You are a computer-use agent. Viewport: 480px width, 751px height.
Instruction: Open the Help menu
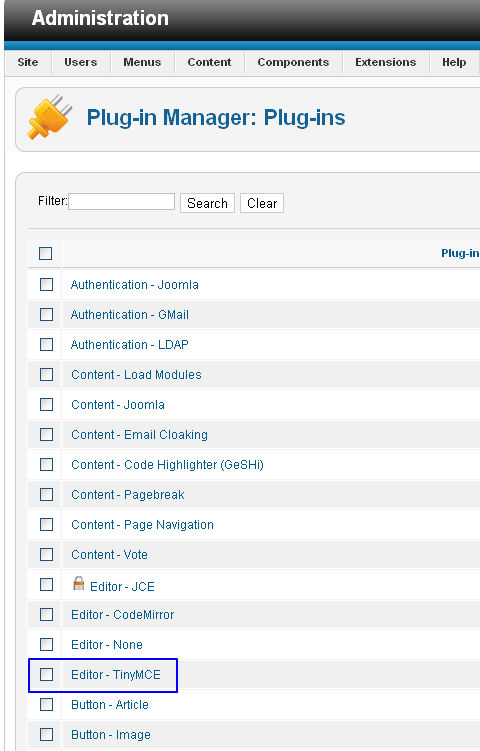click(454, 62)
